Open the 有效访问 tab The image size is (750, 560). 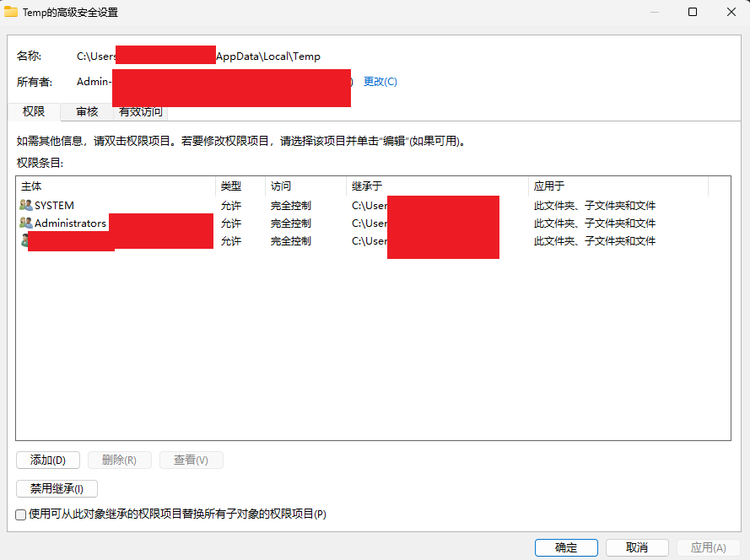141,111
